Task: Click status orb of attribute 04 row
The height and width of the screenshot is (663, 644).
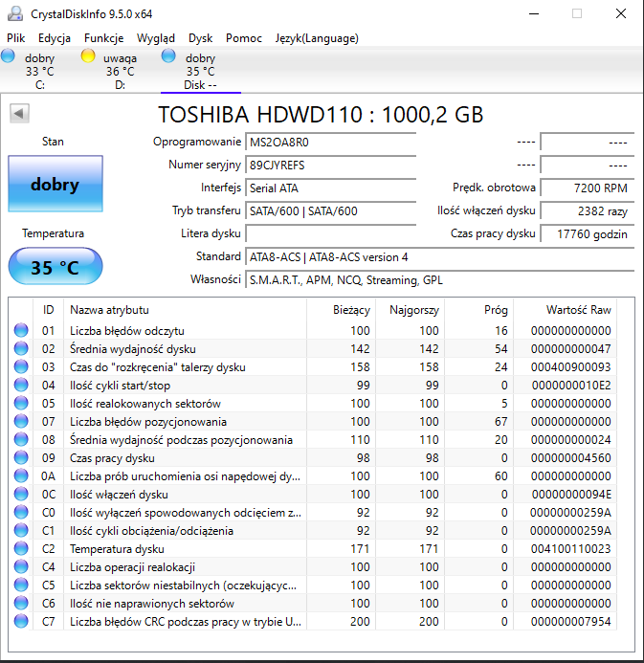Action: 21,385
